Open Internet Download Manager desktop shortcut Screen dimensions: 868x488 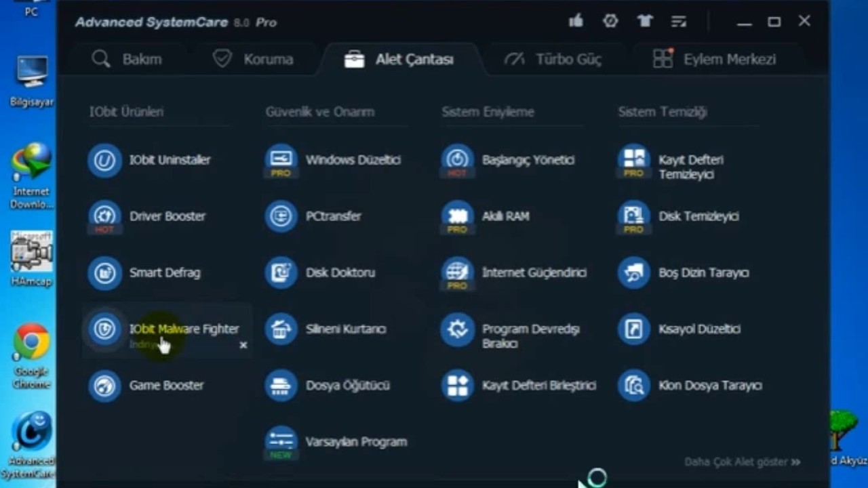tap(31, 176)
